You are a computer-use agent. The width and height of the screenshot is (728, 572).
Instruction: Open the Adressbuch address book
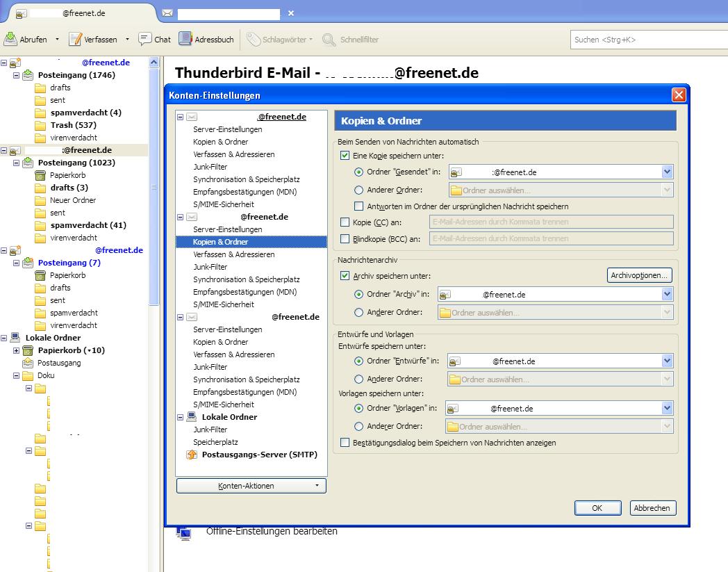(206, 39)
